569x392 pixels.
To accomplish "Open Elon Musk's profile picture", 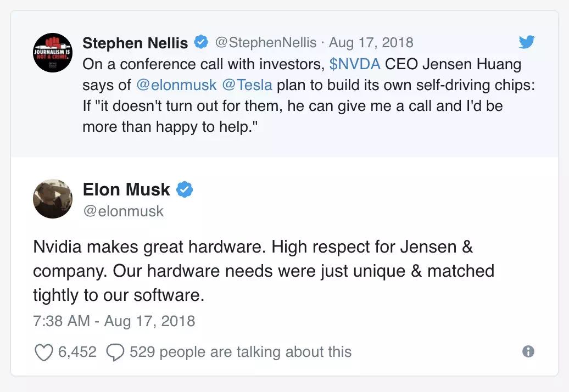I will 53,198.
